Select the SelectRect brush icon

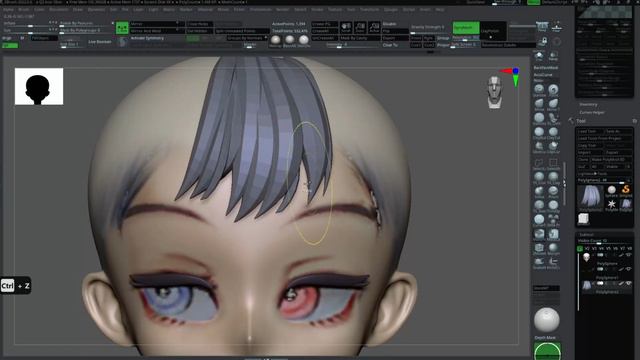[x=553, y=163]
